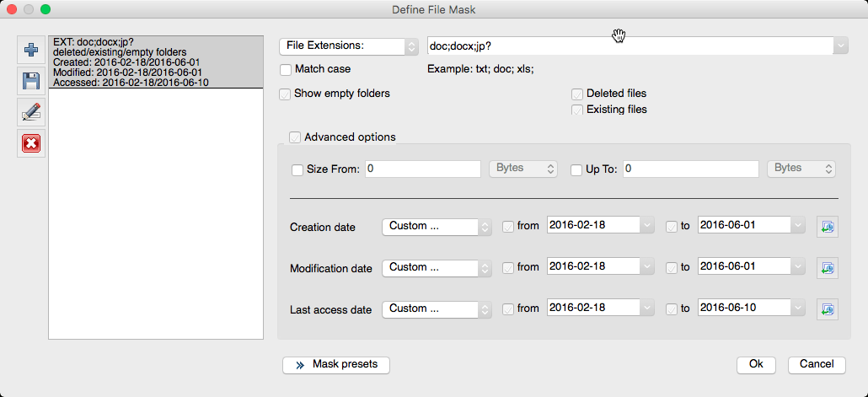The height and width of the screenshot is (397, 868).
Task: Click the Modification date reset icon
Action: pos(827,267)
